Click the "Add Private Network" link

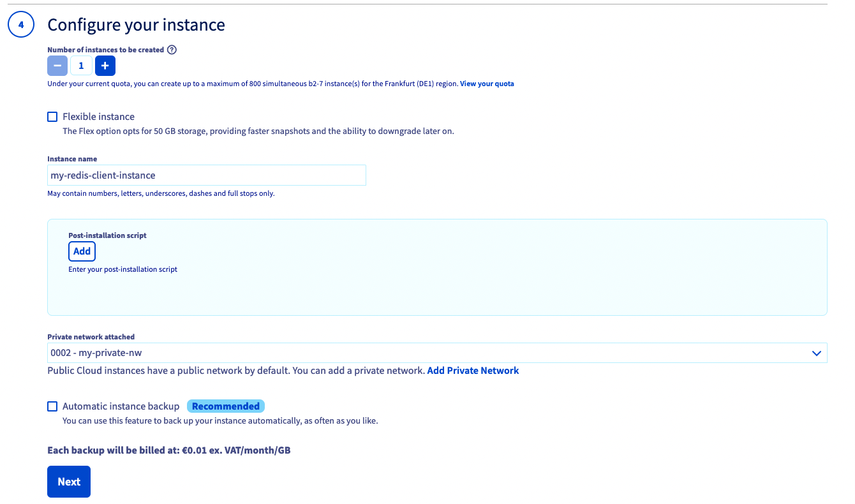[473, 370]
